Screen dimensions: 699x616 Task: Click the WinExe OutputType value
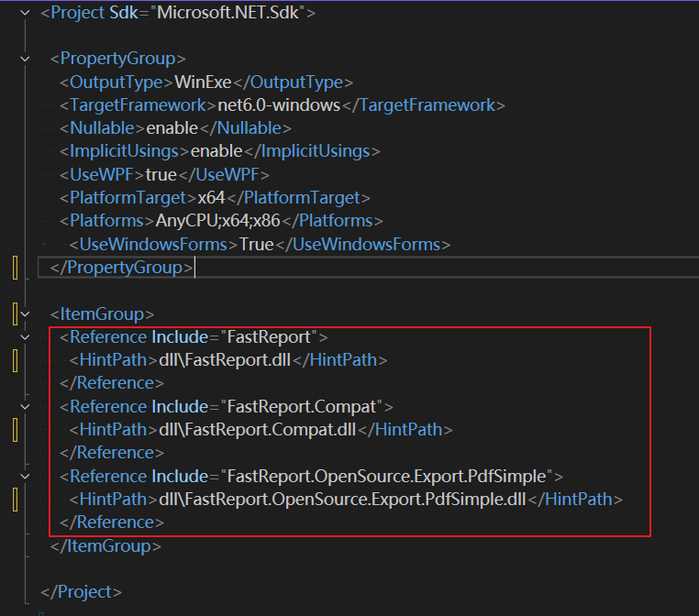pos(203,82)
